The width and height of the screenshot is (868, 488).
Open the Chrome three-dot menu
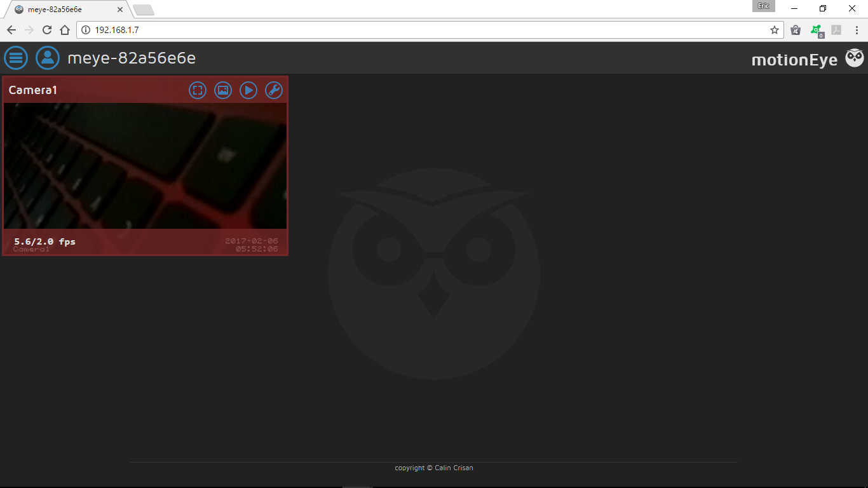tap(858, 29)
